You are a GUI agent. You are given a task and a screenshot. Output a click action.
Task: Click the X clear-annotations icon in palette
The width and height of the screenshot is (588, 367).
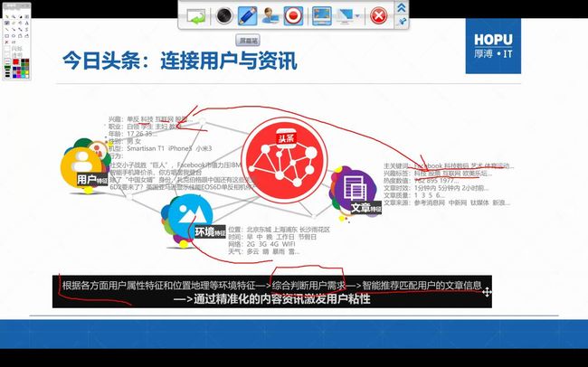tap(6, 42)
